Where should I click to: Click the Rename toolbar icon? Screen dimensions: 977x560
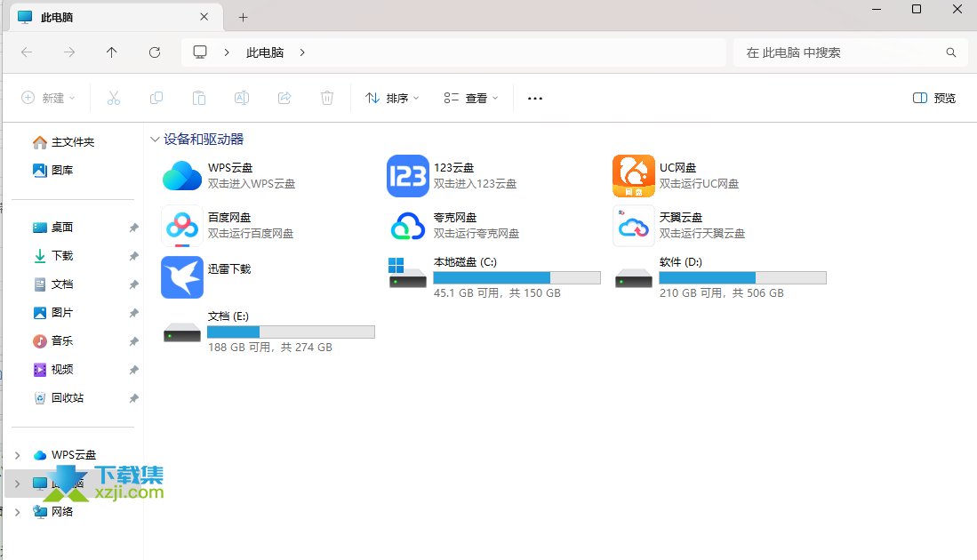pos(242,98)
